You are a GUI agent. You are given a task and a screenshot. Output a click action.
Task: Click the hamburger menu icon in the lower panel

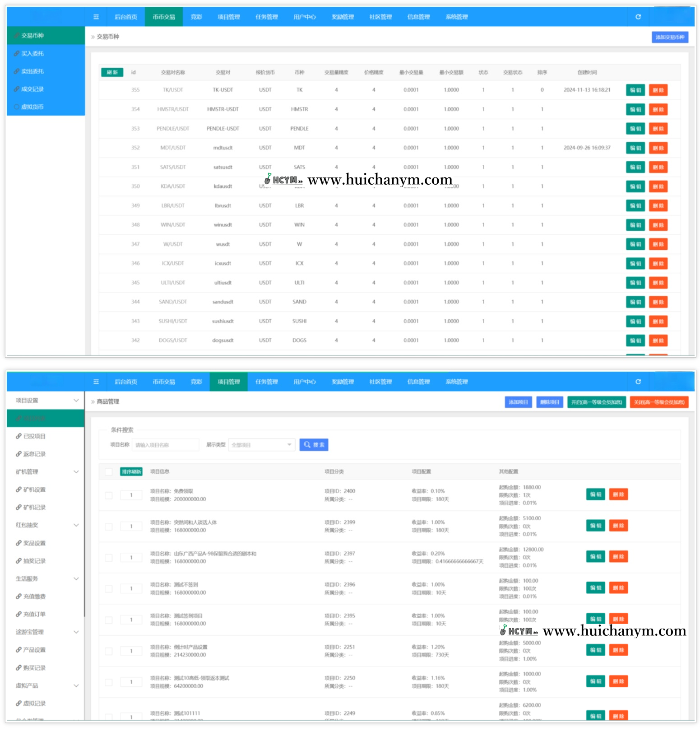pyautogui.click(x=96, y=382)
